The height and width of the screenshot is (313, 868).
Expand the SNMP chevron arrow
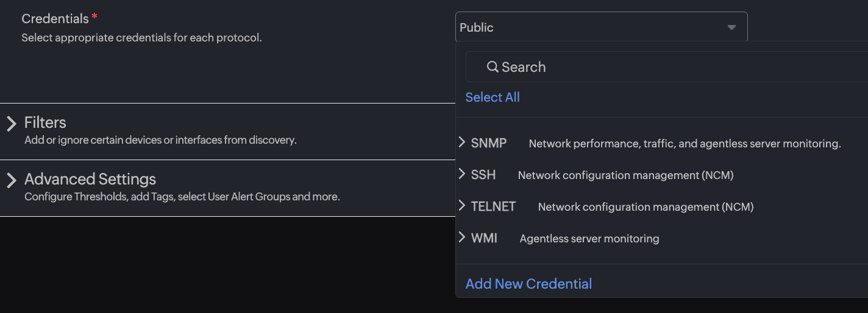tap(462, 142)
